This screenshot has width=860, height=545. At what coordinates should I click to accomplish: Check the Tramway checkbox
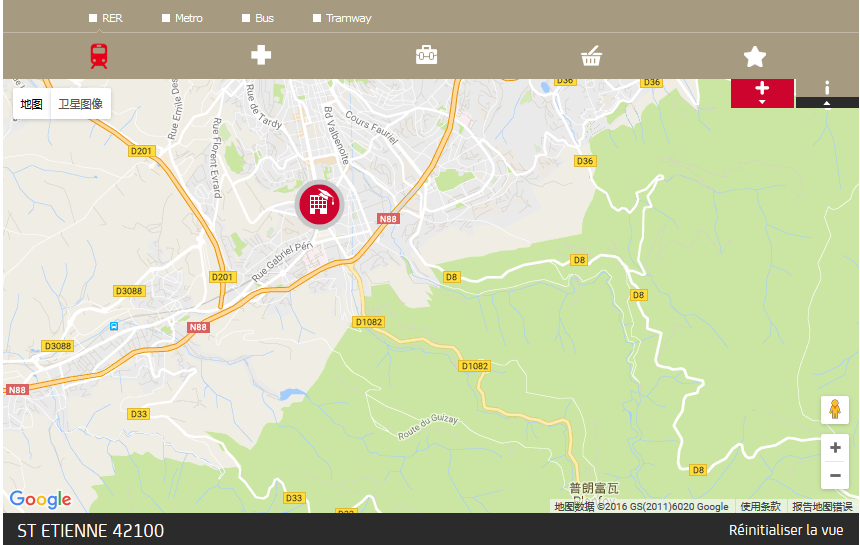[x=316, y=18]
